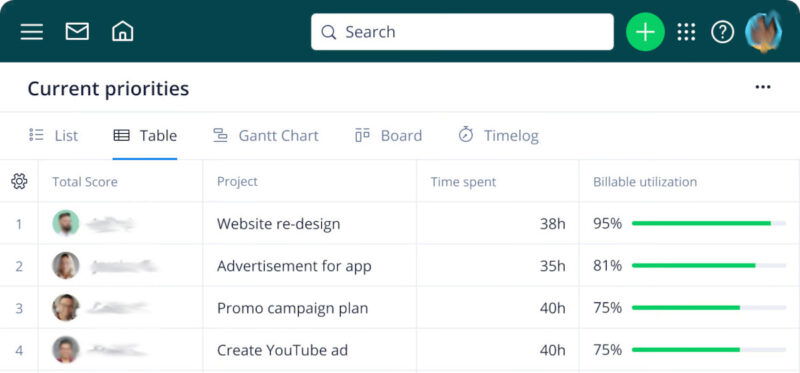Click the green plus create button
The image size is (800, 373).
645,32
